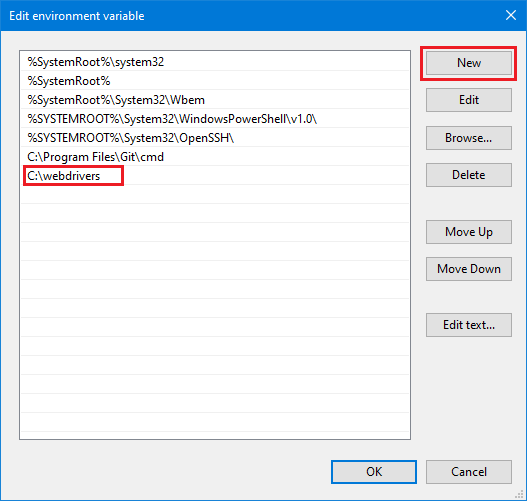Click the Move Down button
Image resolution: width=527 pixels, height=501 pixels.
pyautogui.click(x=469, y=269)
